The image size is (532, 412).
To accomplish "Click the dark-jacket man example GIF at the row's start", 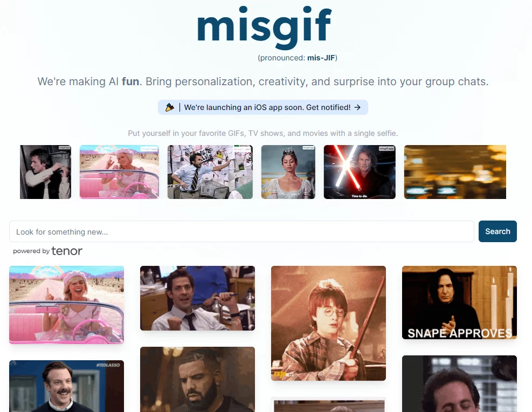I will point(45,172).
